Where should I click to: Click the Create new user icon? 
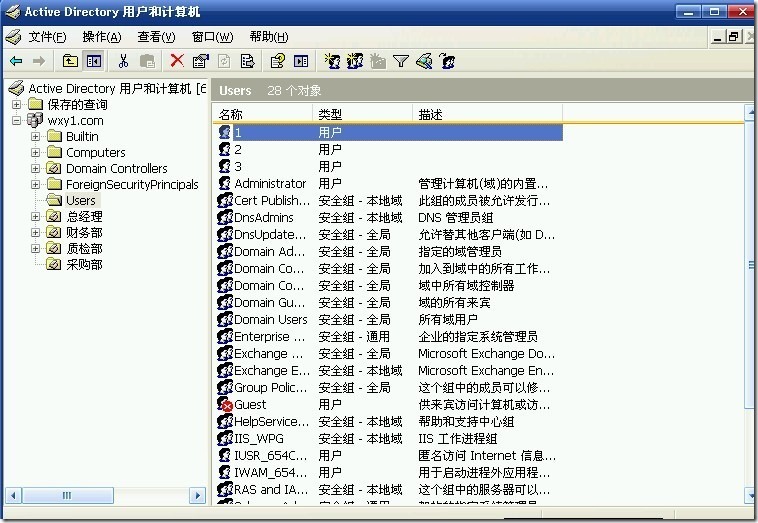click(331, 61)
